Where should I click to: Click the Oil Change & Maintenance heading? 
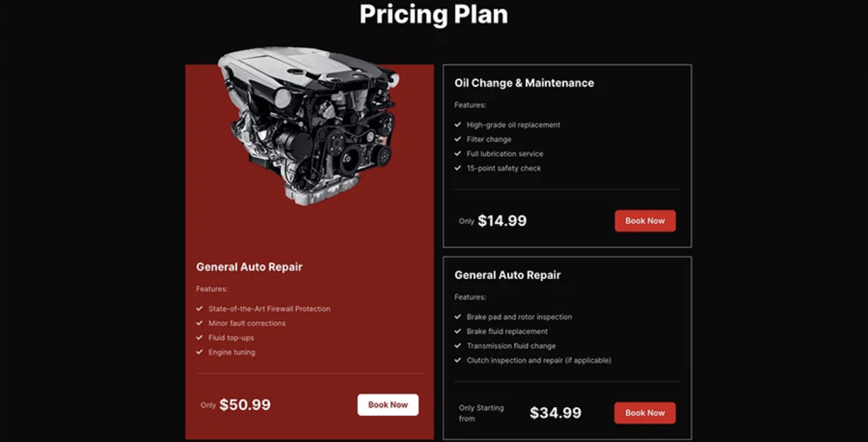[x=524, y=83]
